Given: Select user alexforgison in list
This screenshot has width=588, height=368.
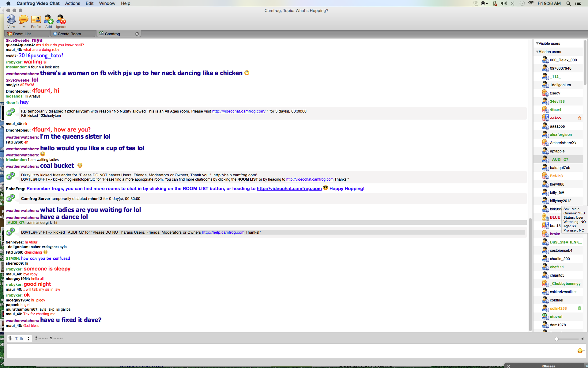Looking at the screenshot, I should click(558, 134).
